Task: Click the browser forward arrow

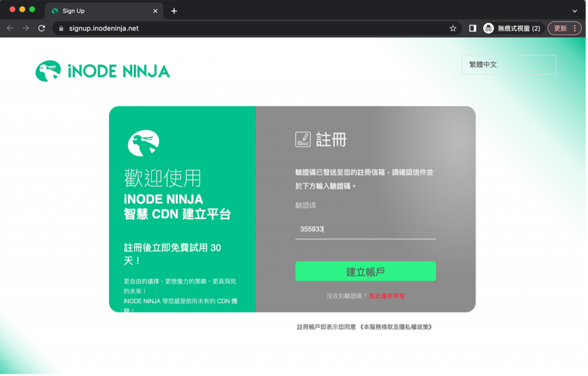Action: (x=25, y=29)
